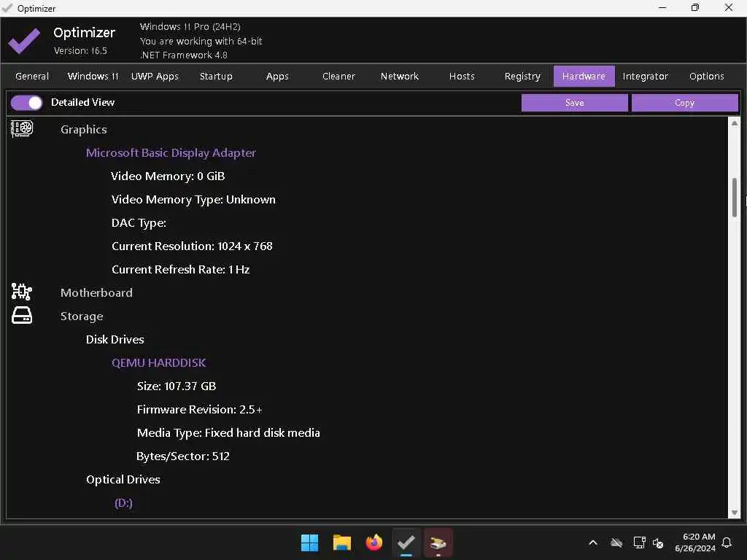Open the Cleaner tab
The height and width of the screenshot is (560, 747).
[x=338, y=76]
